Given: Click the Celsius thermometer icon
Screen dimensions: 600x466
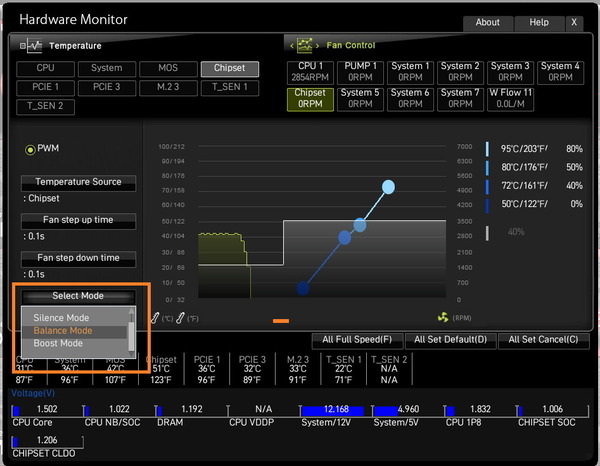Looking at the screenshot, I should (x=155, y=318).
